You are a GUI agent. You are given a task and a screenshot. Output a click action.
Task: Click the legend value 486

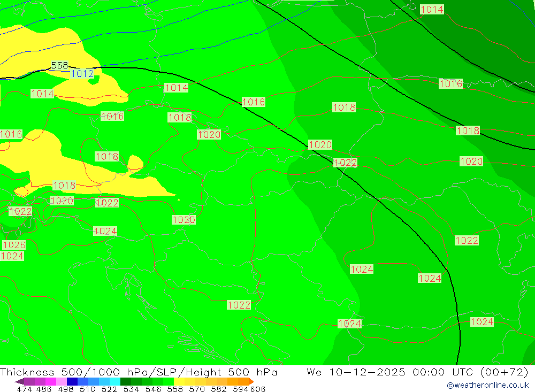pos(44,389)
